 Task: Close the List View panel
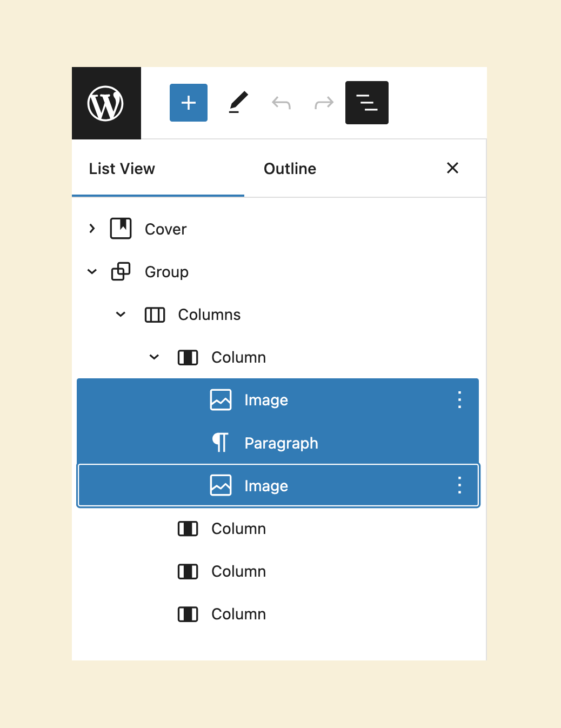(452, 168)
